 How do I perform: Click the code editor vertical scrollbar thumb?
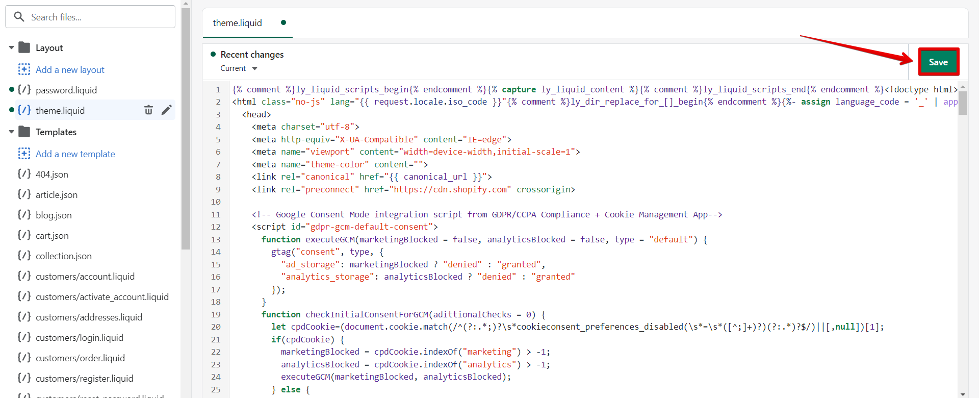(x=963, y=103)
